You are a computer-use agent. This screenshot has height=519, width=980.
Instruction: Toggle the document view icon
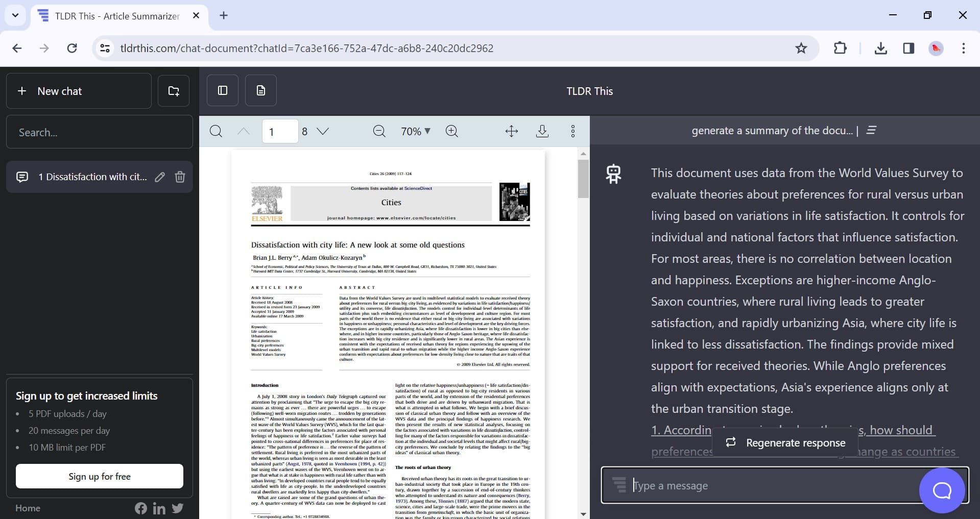261,90
